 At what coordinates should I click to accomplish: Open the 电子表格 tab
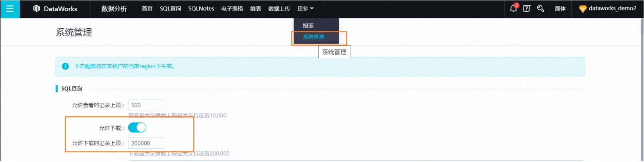(x=232, y=8)
